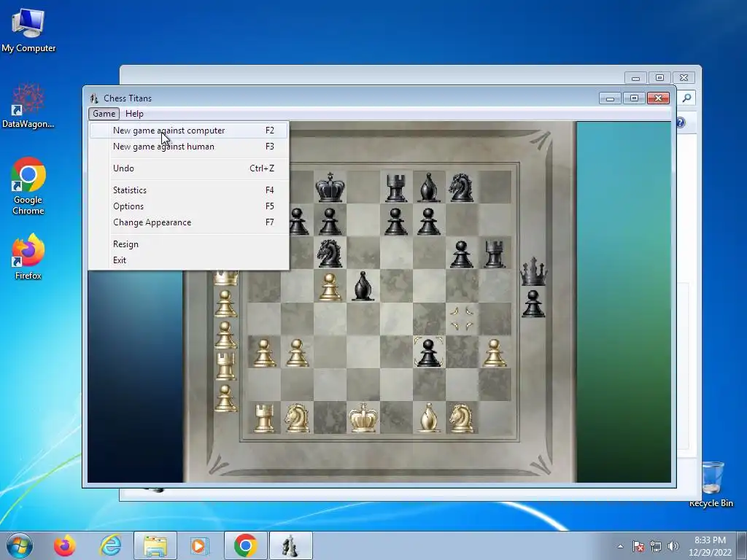The height and width of the screenshot is (560, 747).
Task: Click the taskbar clock showing 8:33 PM
Action: point(710,545)
